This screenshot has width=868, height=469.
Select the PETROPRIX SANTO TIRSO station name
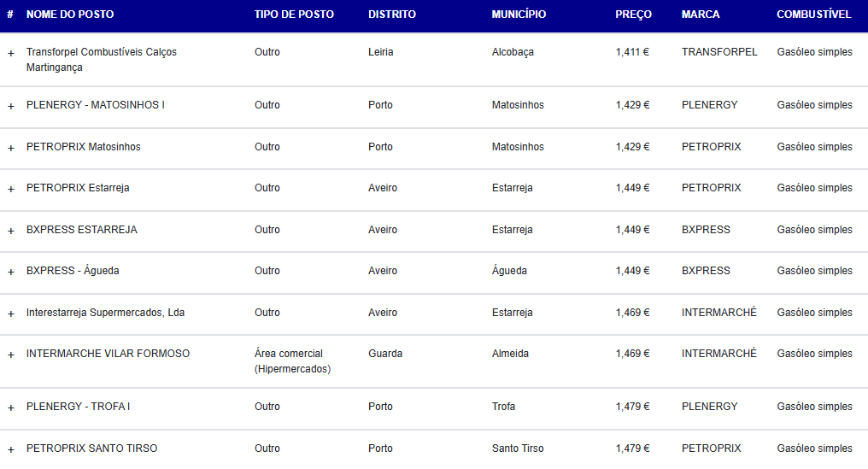(92, 448)
